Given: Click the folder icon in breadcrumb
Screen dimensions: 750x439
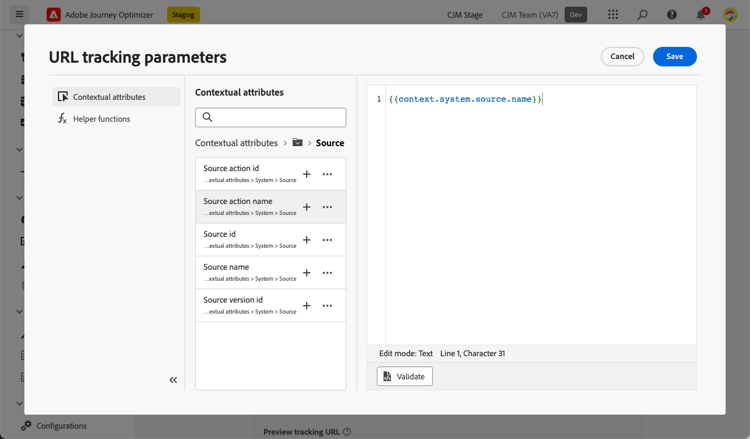Looking at the screenshot, I should coord(298,143).
